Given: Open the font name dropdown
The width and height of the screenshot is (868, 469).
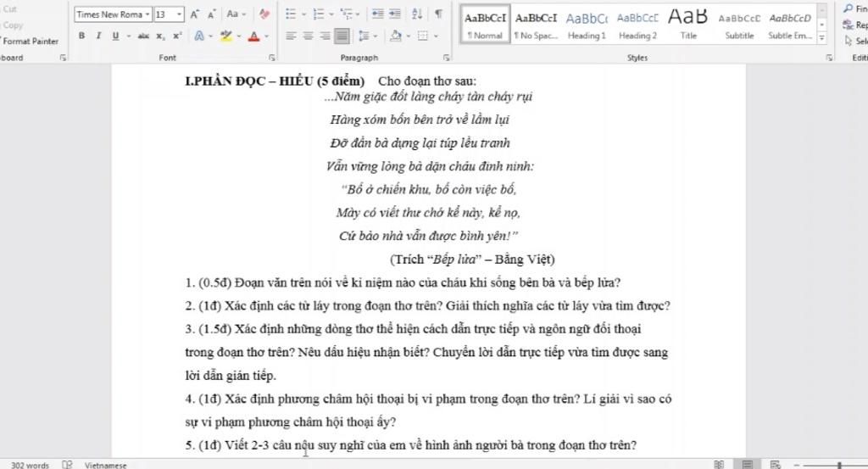Looking at the screenshot, I should pos(147,14).
